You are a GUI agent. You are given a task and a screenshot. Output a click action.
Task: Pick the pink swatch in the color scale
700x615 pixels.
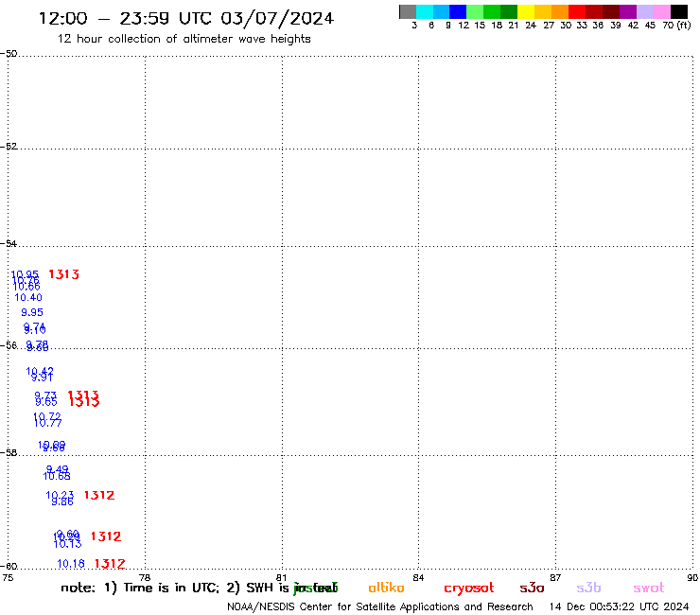(662, 11)
